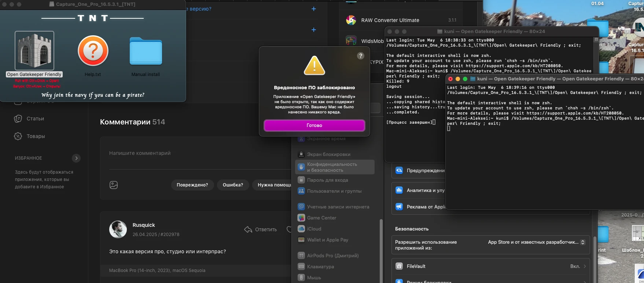Open the Manual install folder
The width and height of the screenshot is (644, 283).
(146, 51)
